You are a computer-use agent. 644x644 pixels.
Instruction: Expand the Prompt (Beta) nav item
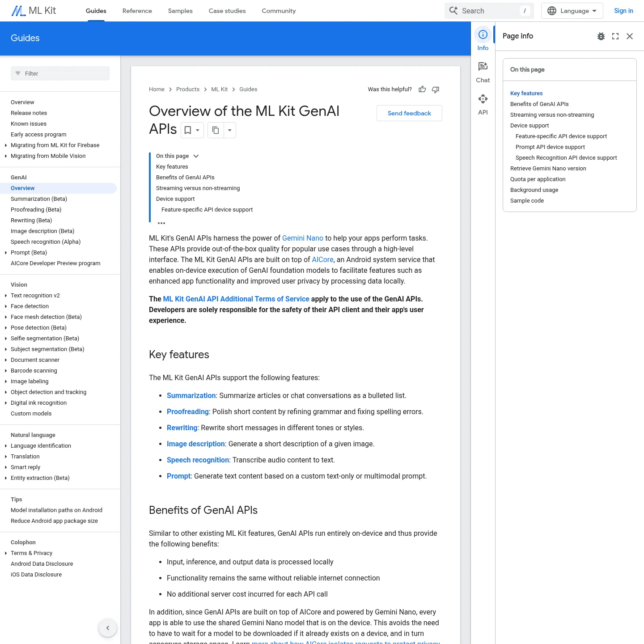[x=6, y=253]
